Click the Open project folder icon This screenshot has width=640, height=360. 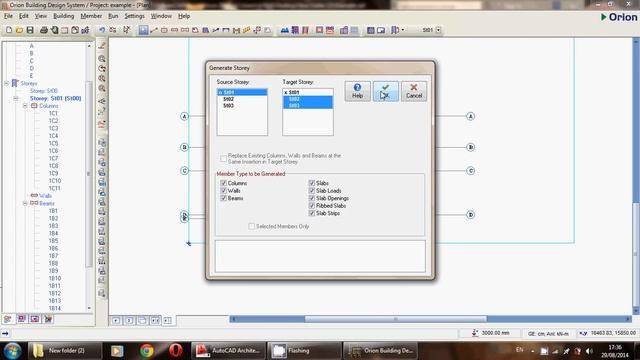pos(19,30)
